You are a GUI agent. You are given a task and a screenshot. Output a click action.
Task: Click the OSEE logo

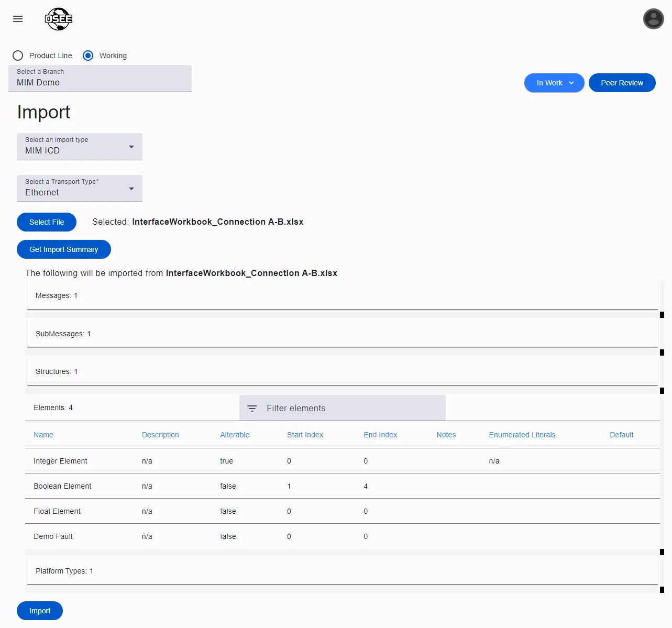tap(59, 19)
